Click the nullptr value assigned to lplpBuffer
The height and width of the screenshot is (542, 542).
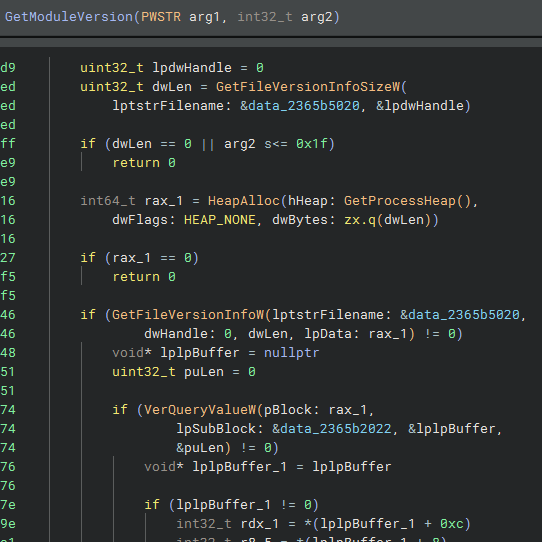[x=292, y=353]
